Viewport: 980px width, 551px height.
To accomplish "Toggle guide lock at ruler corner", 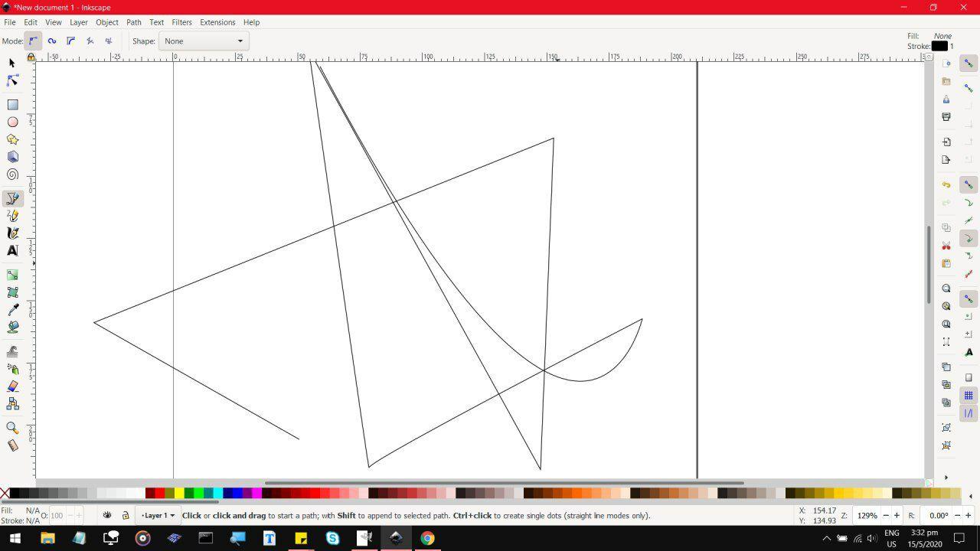I will click(x=31, y=57).
